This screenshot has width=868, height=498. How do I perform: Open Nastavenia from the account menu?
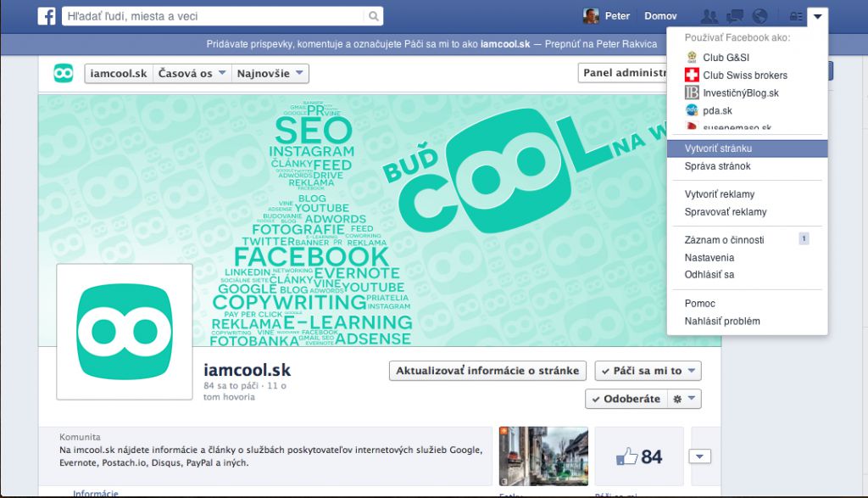point(748,258)
